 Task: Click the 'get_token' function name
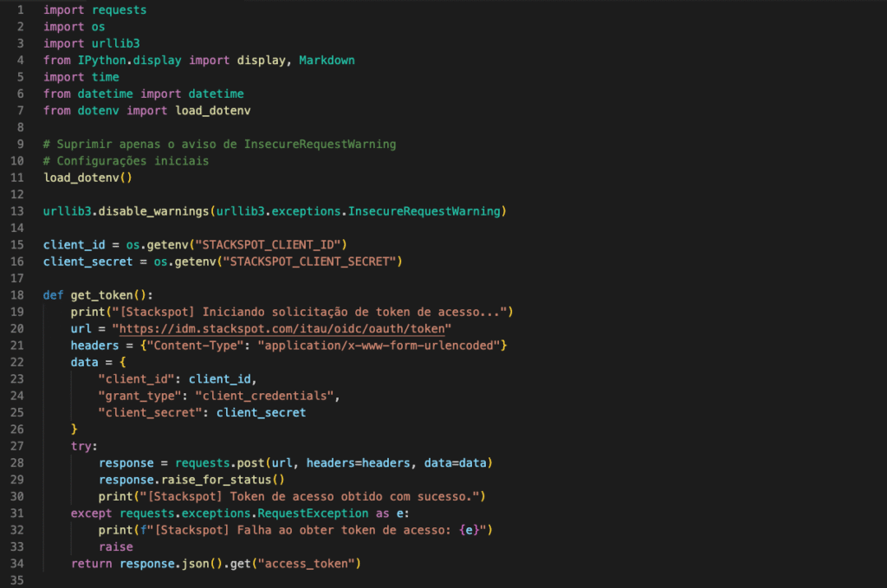tap(102, 294)
